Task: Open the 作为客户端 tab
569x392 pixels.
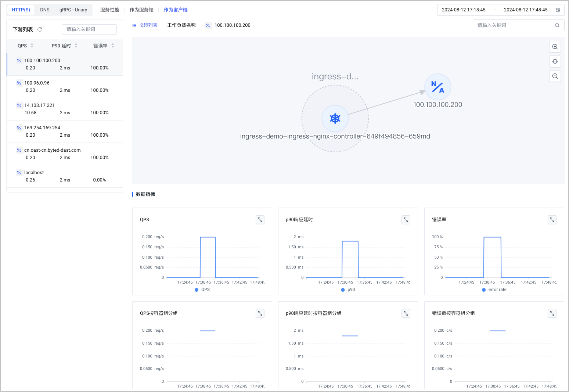Action: (x=176, y=10)
